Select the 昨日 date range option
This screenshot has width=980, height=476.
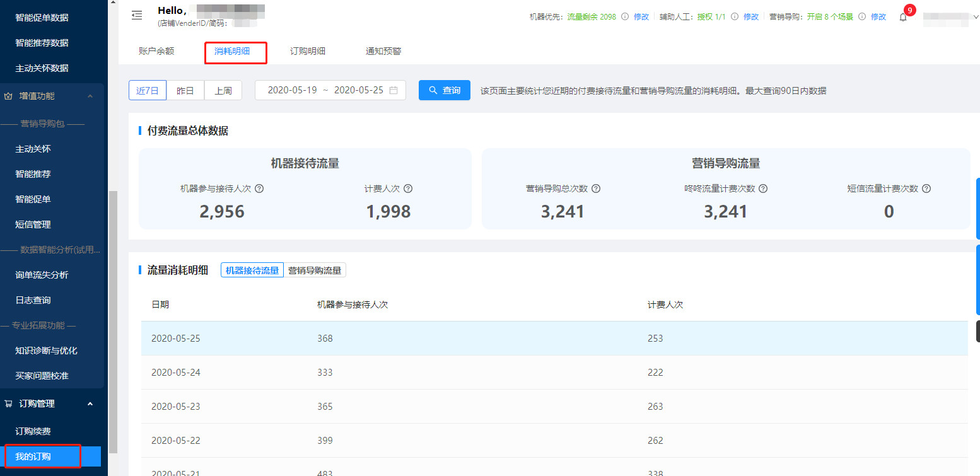(185, 90)
